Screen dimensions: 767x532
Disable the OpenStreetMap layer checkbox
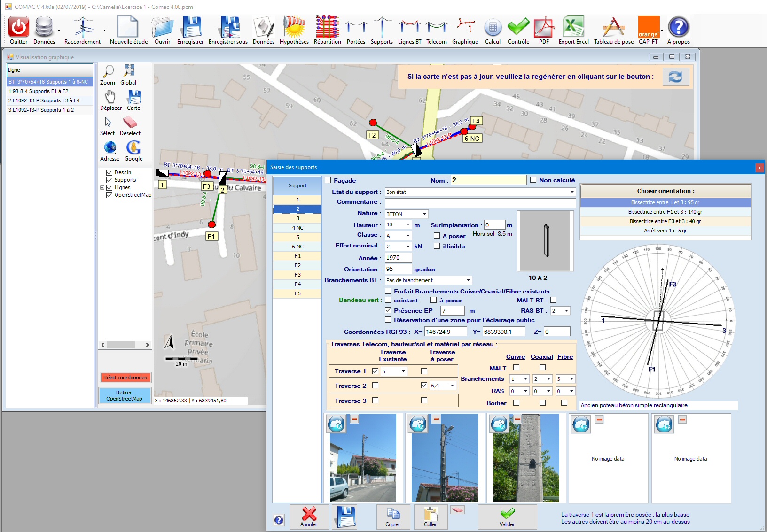point(109,195)
